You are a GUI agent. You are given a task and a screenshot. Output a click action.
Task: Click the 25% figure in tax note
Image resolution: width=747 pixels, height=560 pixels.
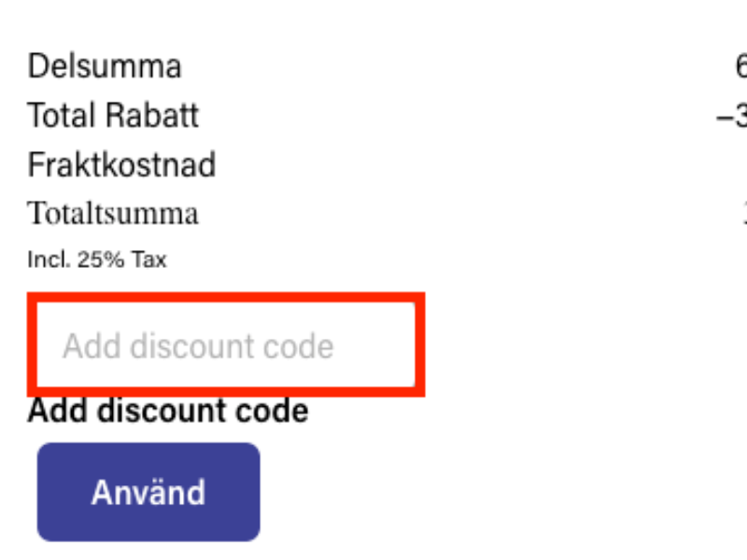point(96,259)
